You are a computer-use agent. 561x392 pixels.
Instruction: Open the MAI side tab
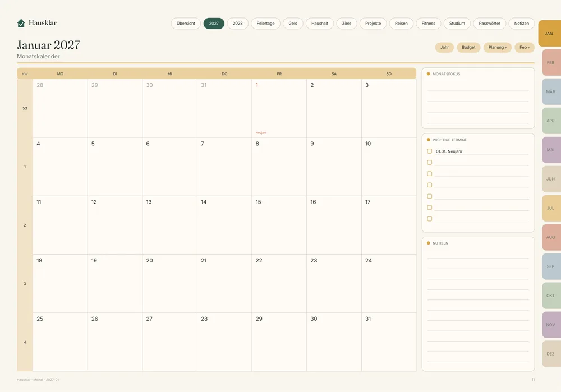click(x=551, y=150)
